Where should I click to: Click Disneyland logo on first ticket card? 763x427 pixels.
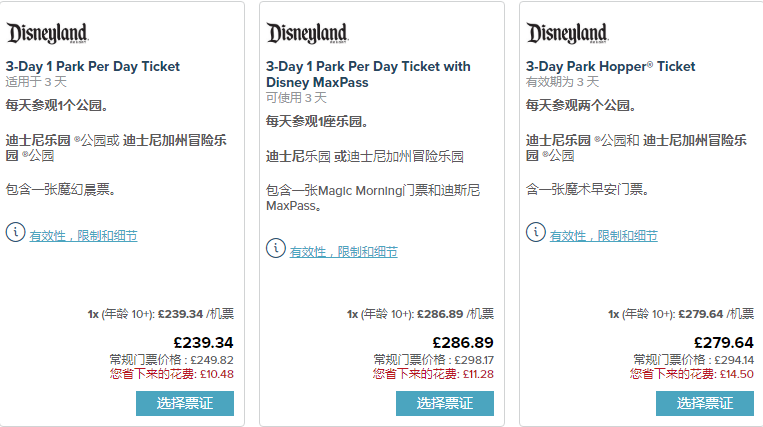coord(47,34)
